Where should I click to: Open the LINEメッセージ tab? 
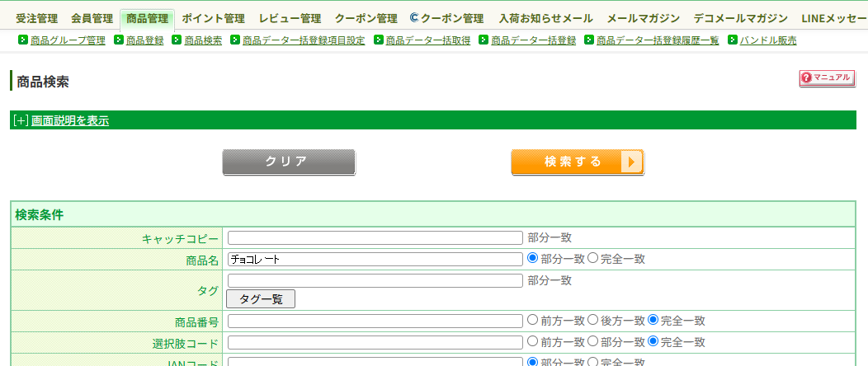[x=835, y=19]
